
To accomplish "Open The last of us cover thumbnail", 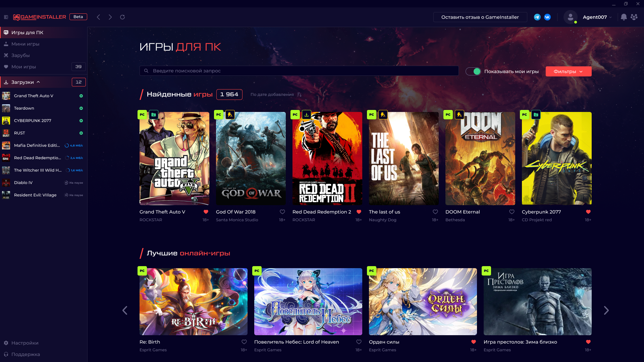I will click(404, 158).
